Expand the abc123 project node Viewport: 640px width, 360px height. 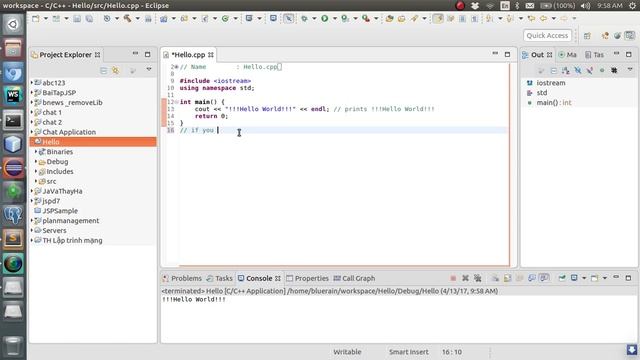point(32,82)
